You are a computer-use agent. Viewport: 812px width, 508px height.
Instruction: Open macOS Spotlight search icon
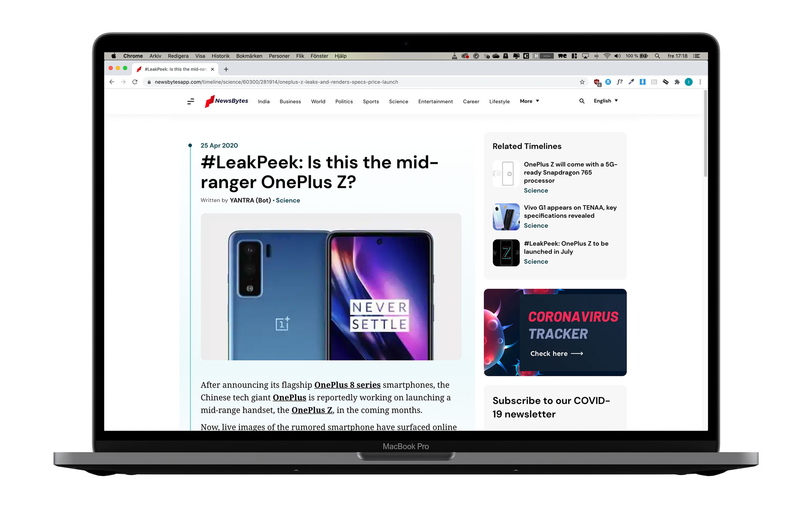[x=657, y=56]
